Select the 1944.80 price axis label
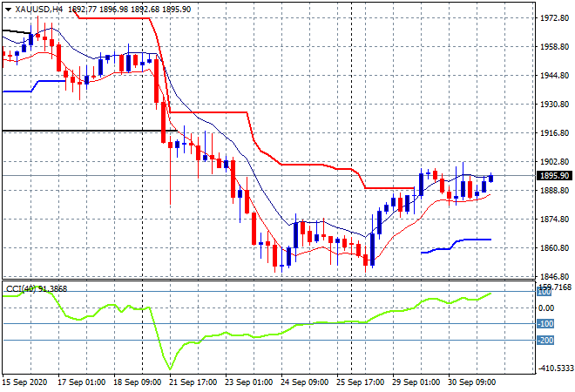Viewport: 575px width, 392px height. (x=555, y=76)
